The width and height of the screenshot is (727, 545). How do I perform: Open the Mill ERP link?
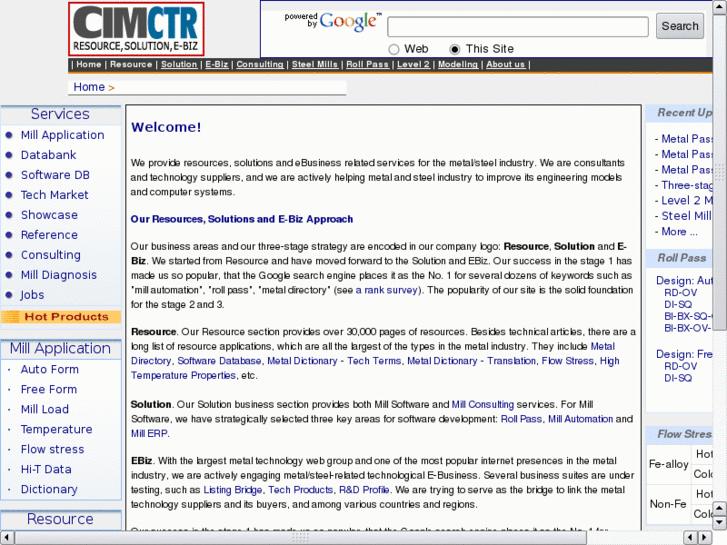coord(149,434)
